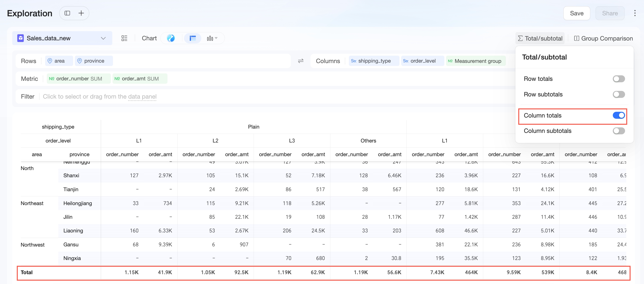
Task: Open the field list panel icon
Action: coord(124,38)
